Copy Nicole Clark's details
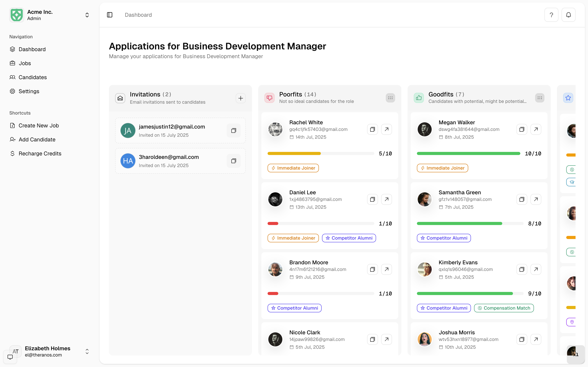 (372, 339)
